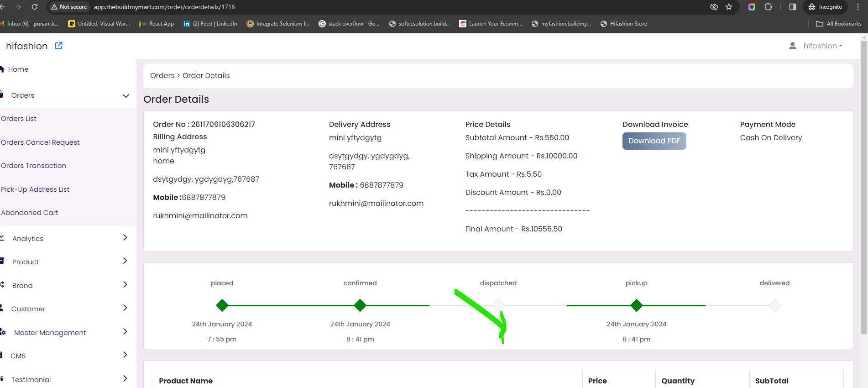The image size is (868, 388).
Task: Go forward with the browser arrow
Action: 18,7
